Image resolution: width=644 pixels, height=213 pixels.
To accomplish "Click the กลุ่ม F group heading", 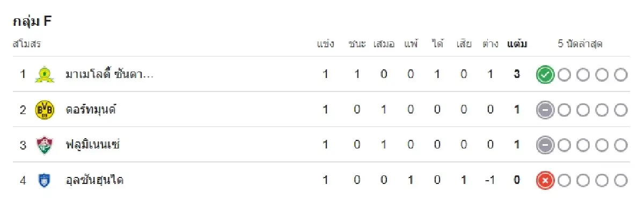I will coord(32,22).
